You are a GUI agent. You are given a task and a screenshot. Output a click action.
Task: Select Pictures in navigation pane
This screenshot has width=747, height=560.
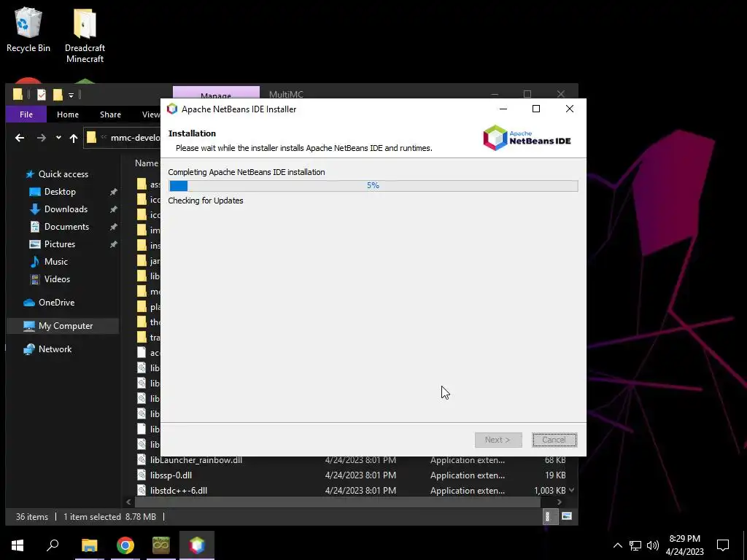[59, 244]
